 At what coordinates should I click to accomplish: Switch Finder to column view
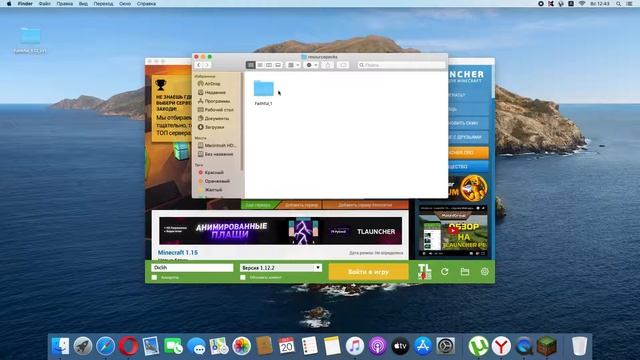tap(269, 65)
